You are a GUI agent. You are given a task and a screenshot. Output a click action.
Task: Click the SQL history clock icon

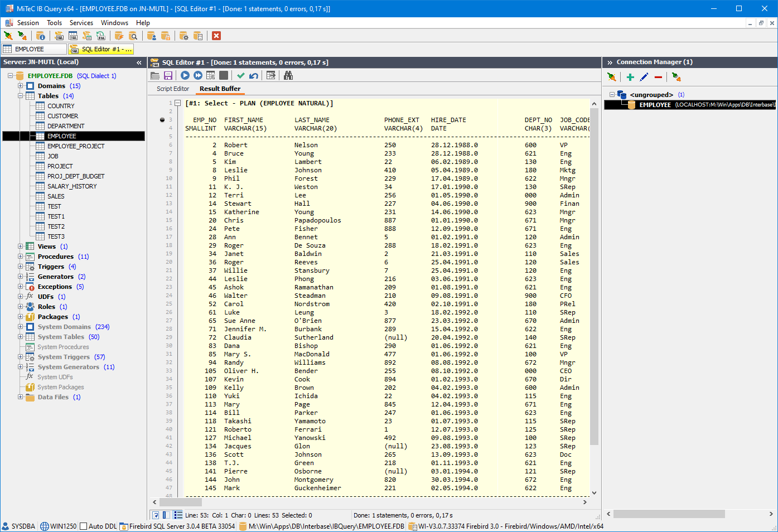point(101,36)
